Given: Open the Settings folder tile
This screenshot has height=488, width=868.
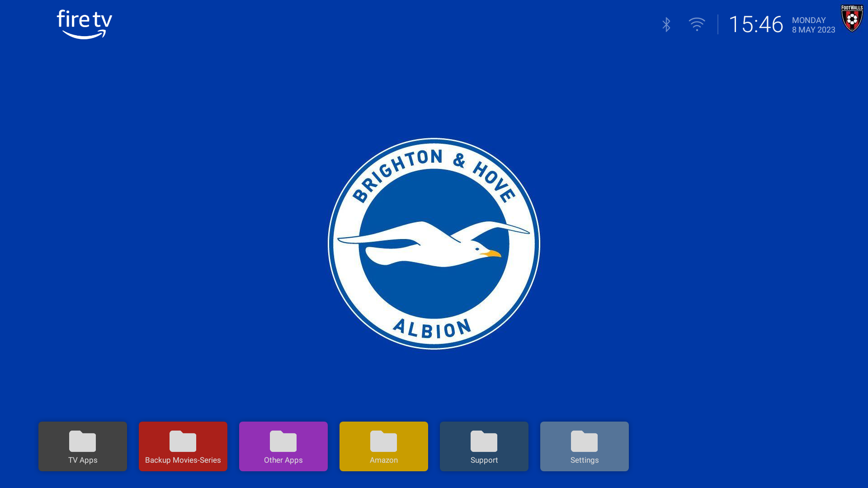Looking at the screenshot, I should [x=585, y=446].
